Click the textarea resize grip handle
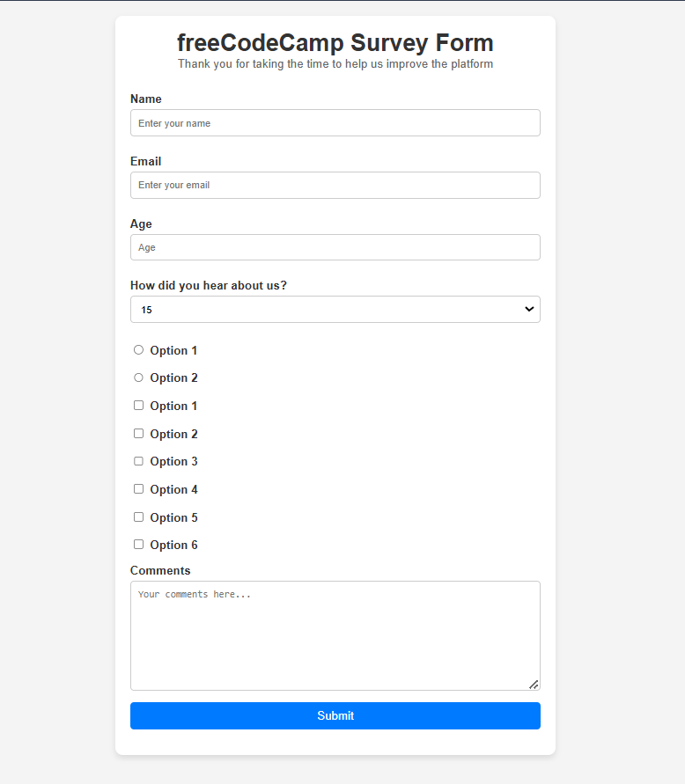The height and width of the screenshot is (784, 685). coord(534,684)
